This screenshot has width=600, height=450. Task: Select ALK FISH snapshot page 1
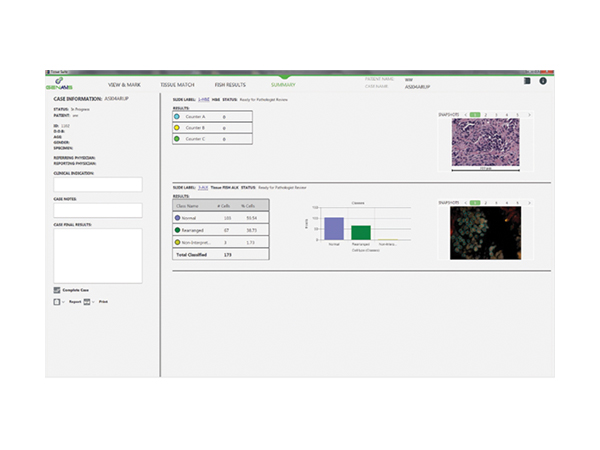tap(475, 203)
